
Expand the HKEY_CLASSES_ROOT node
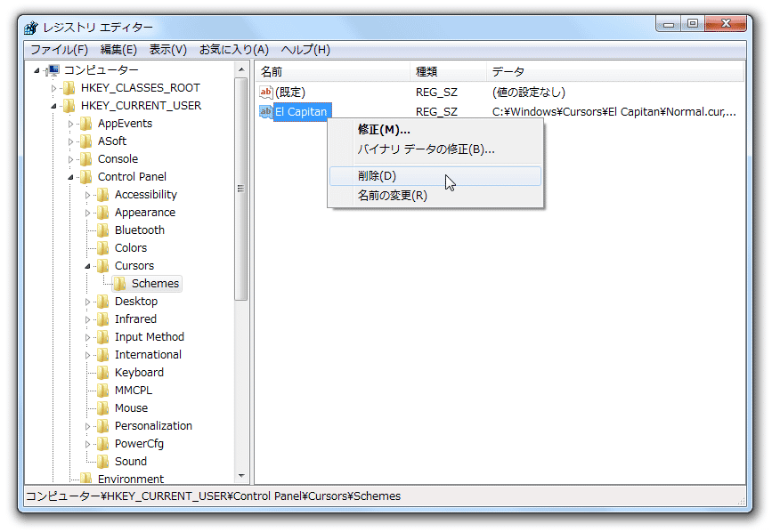pos(53,88)
